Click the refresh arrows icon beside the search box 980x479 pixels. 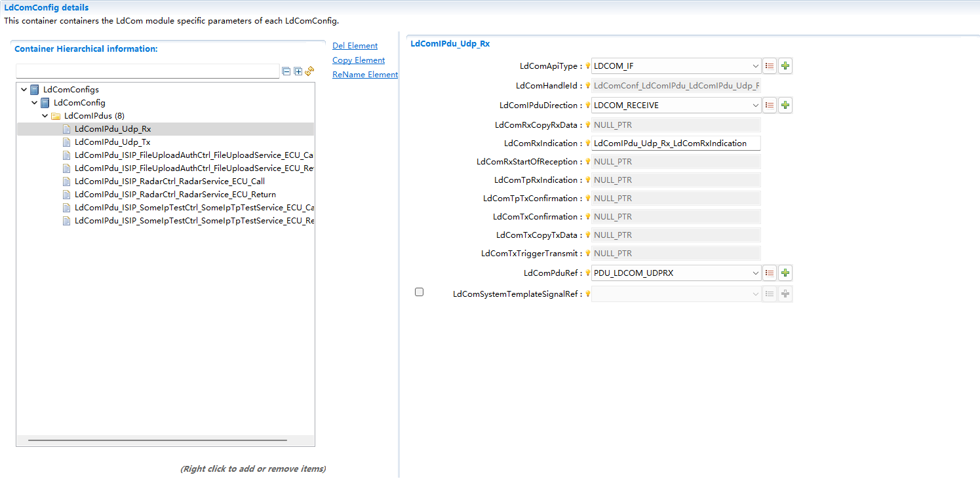pos(309,71)
